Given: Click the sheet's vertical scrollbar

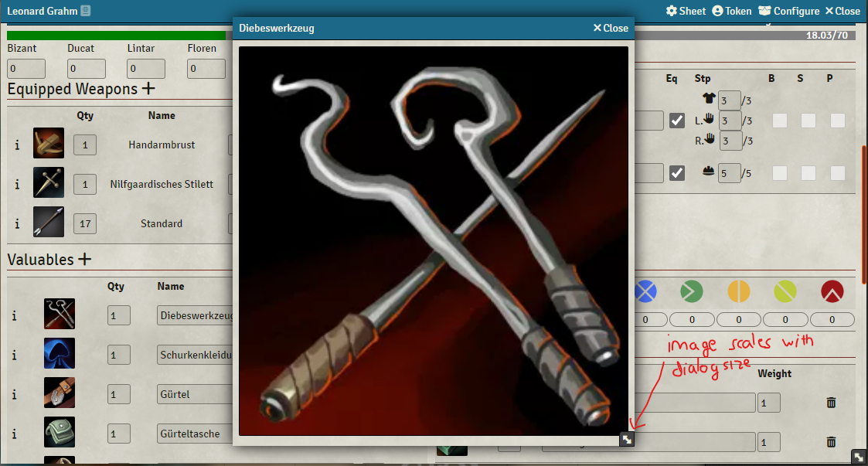Looking at the screenshot, I should [864, 215].
